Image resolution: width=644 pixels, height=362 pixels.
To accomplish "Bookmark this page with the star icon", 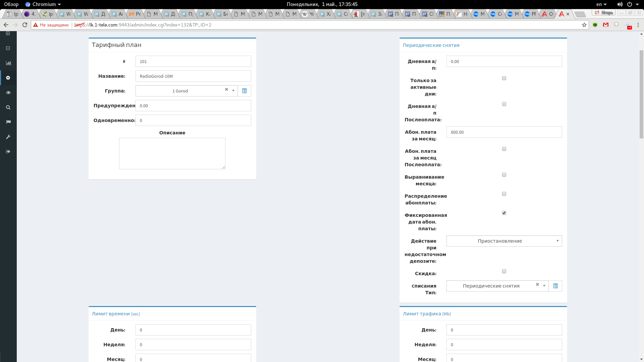I will pyautogui.click(x=584, y=25).
